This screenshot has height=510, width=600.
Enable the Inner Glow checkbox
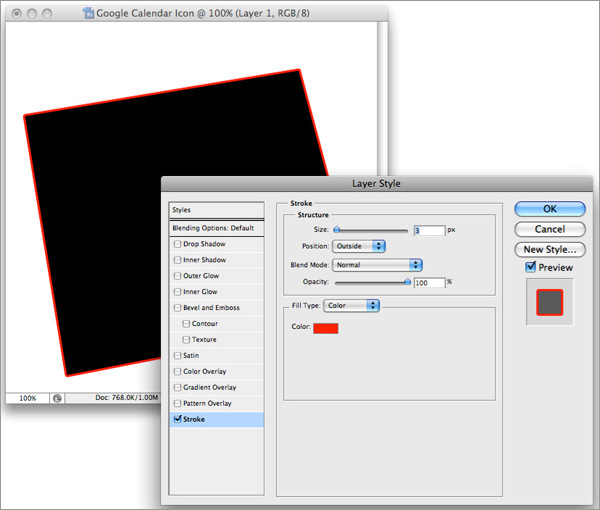pos(177,292)
